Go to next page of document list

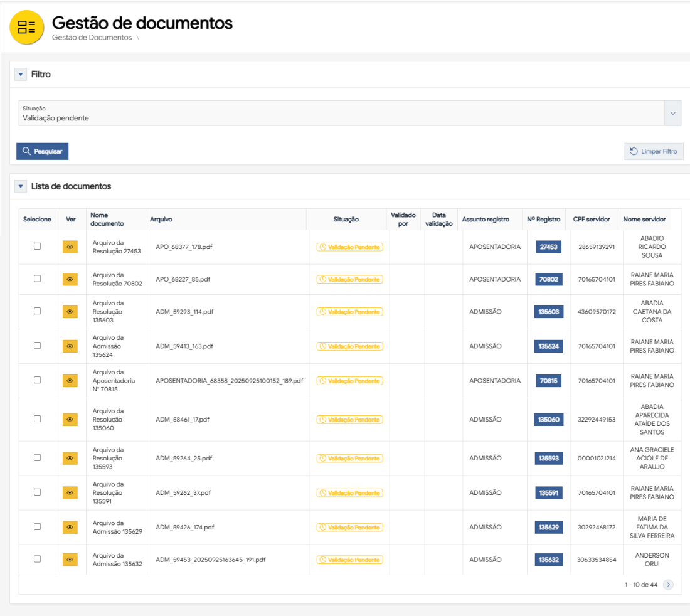(x=668, y=585)
